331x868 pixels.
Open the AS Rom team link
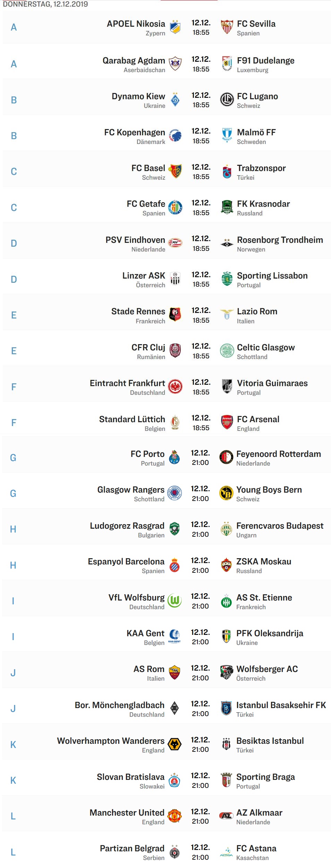[149, 669]
